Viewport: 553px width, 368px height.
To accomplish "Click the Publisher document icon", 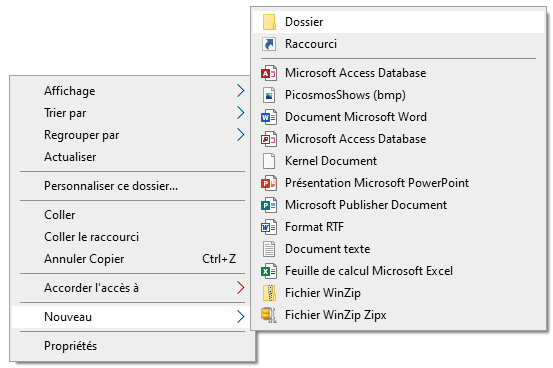I will (269, 205).
